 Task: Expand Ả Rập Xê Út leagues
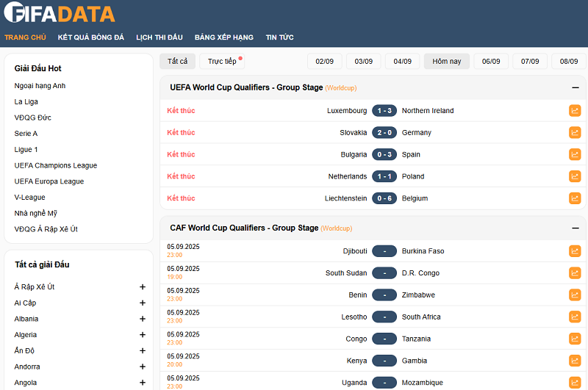143,287
